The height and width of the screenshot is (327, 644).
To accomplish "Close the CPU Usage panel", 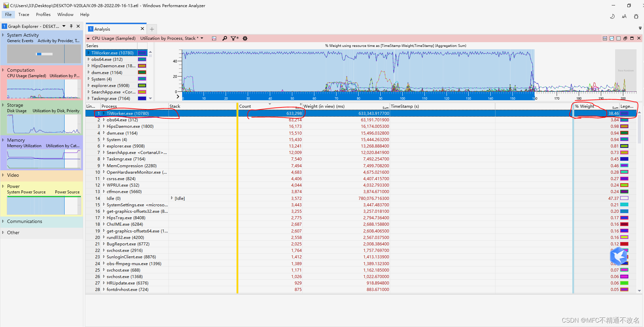I will [639, 38].
